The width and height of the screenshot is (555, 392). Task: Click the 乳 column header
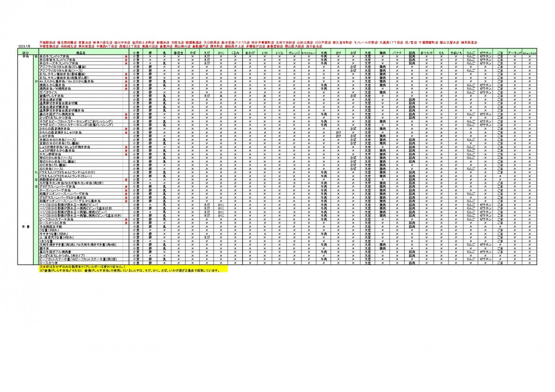tap(165, 53)
